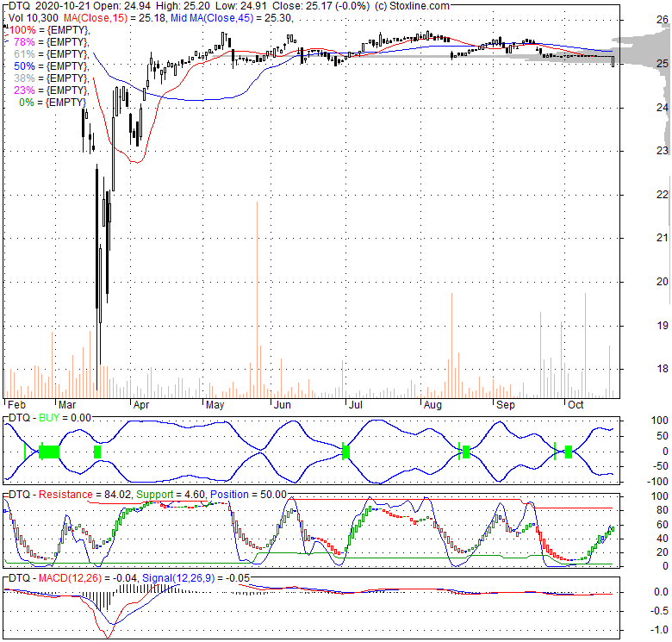Click the 21 price axis label
This screenshot has height=642, width=672.
pyautogui.click(x=663, y=238)
